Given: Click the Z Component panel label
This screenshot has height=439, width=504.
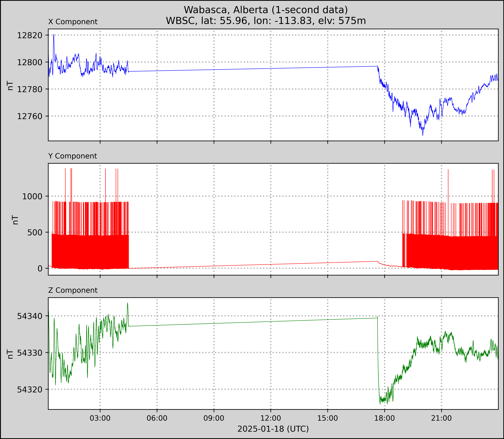Looking at the screenshot, I should click(73, 290).
